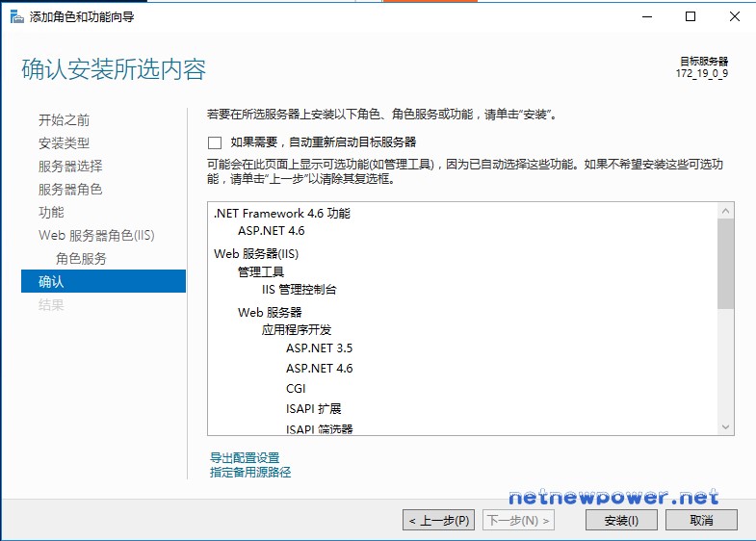Close the 添加角色和功能向导 window
This screenshot has height=541, width=756.
point(734,17)
